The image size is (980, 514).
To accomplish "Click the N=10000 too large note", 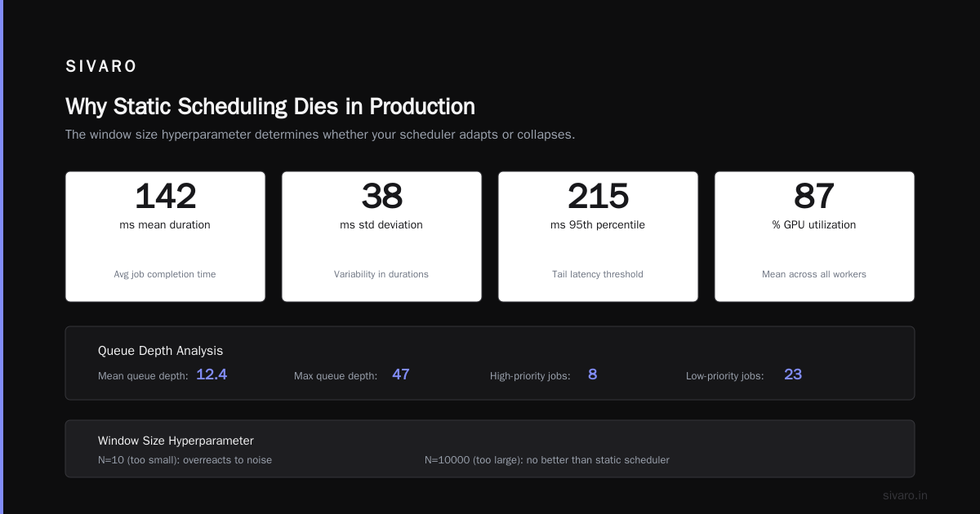I will point(546,460).
